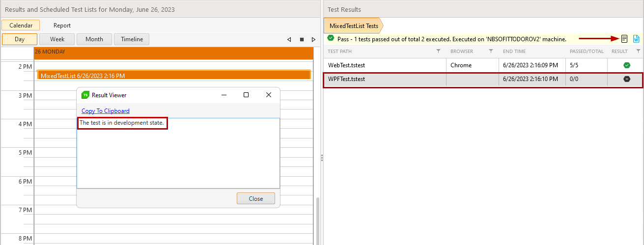Click inside the Result Viewer text area
The image size is (644, 245).
click(x=178, y=153)
